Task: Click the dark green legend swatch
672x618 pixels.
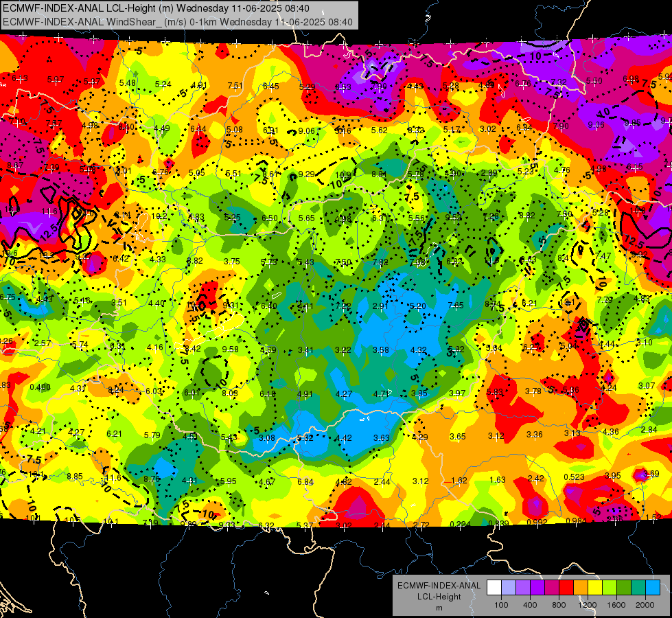Action: 623,587
